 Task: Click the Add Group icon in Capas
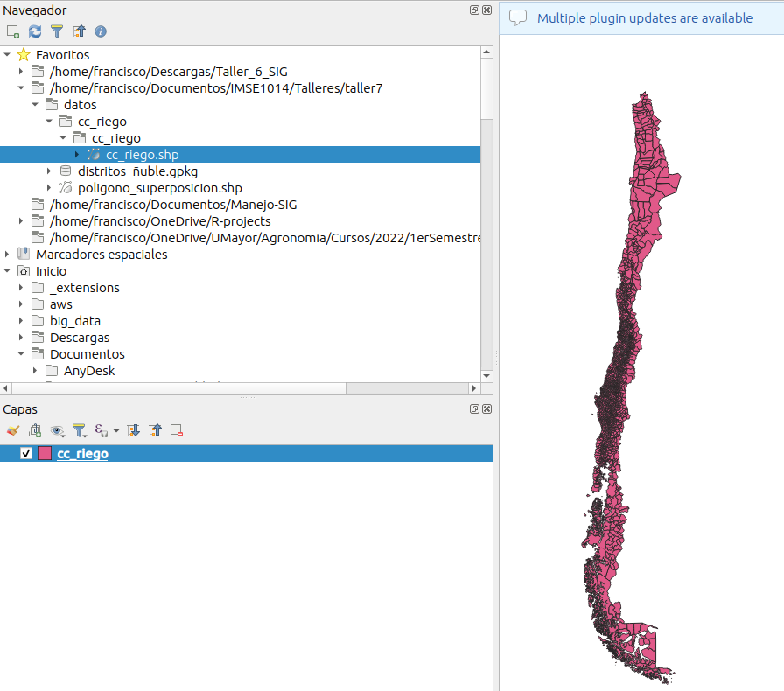click(x=35, y=430)
